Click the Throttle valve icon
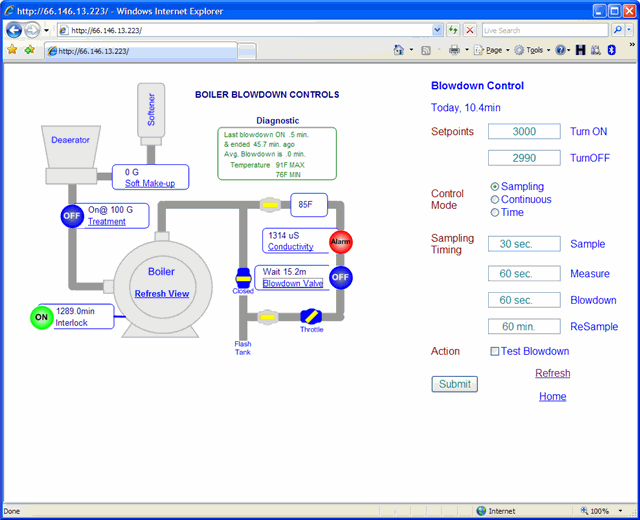This screenshot has height=520, width=640. click(x=309, y=316)
